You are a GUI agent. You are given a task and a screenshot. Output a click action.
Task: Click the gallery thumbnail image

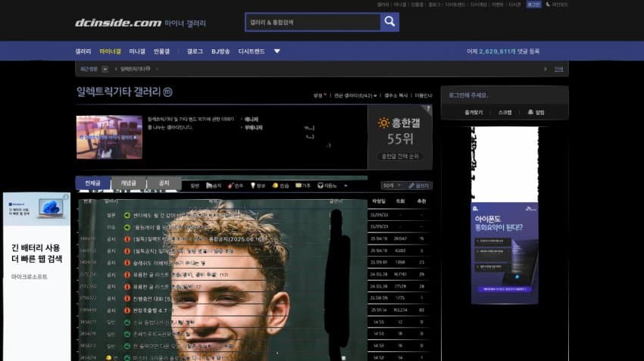coord(109,136)
